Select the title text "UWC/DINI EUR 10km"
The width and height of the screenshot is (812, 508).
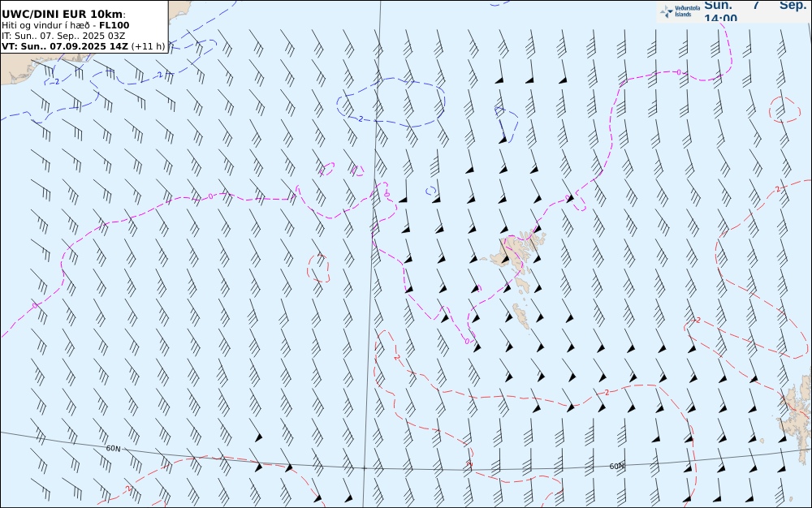coord(63,14)
